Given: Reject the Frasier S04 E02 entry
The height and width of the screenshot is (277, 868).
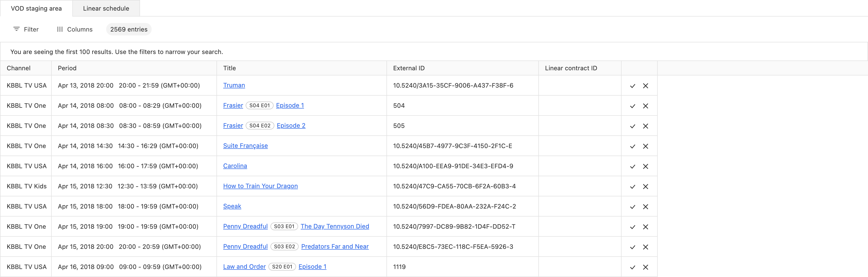Looking at the screenshot, I should [x=645, y=126].
